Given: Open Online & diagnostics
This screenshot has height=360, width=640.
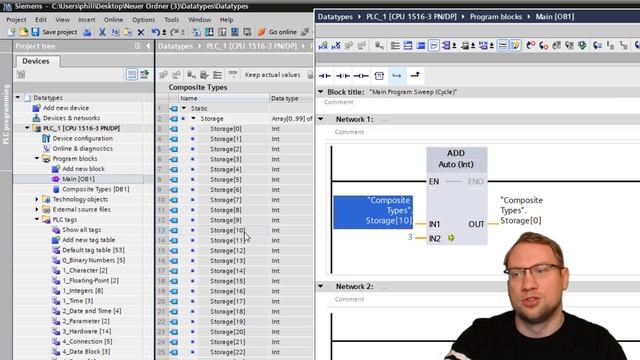Looking at the screenshot, I should pyautogui.click(x=82, y=149).
